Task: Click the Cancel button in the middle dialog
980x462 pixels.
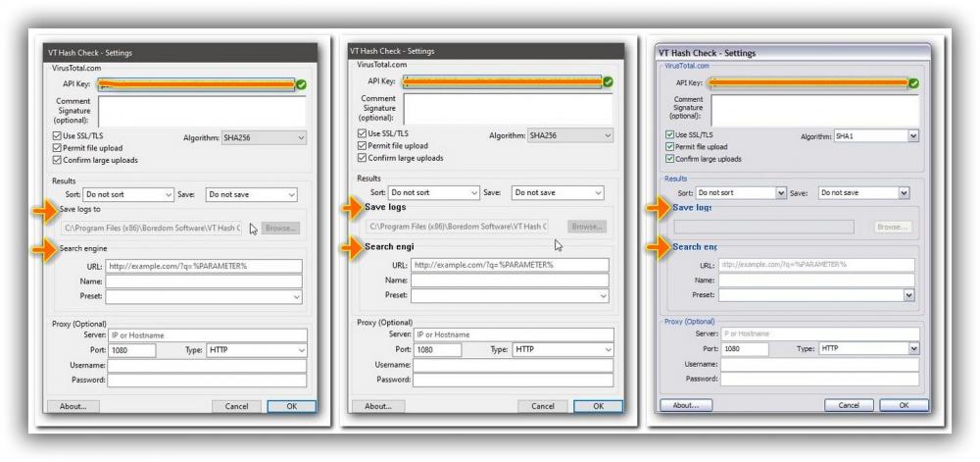Action: click(543, 406)
